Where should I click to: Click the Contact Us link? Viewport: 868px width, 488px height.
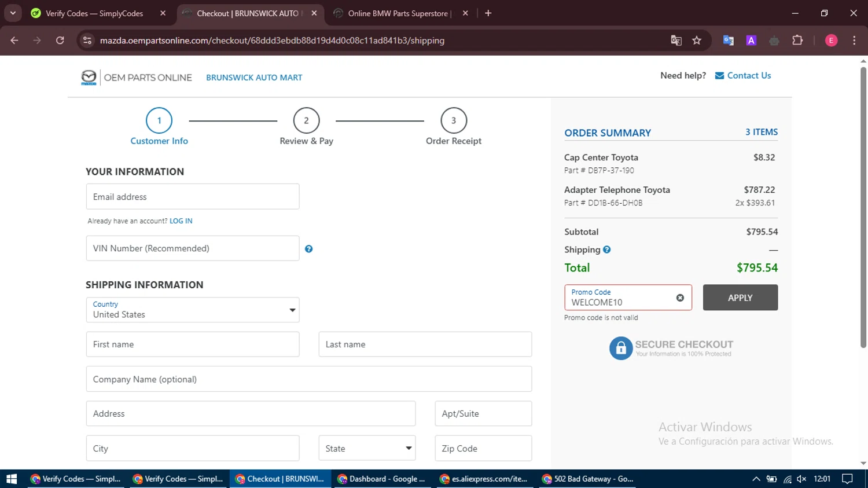click(x=749, y=76)
